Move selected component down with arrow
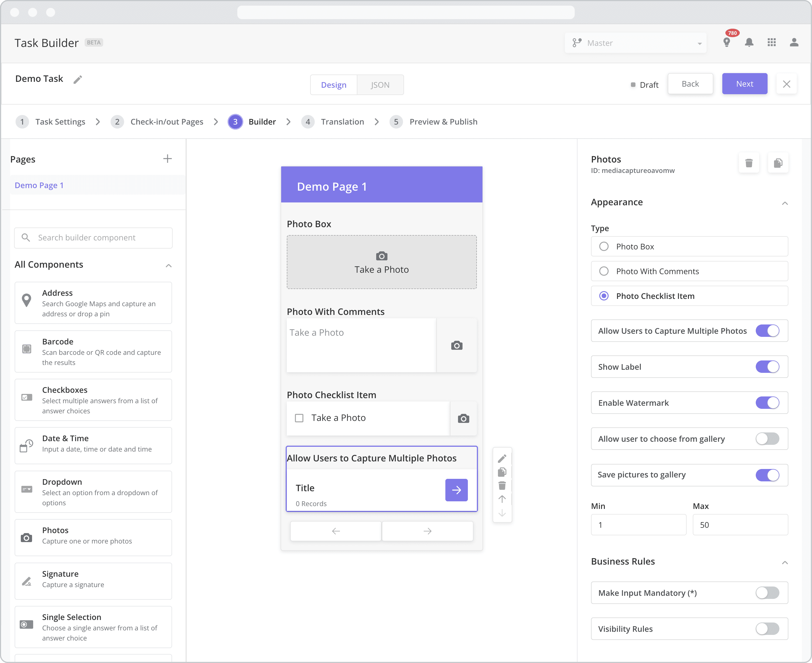Viewport: 812px width, 663px height. click(x=502, y=513)
